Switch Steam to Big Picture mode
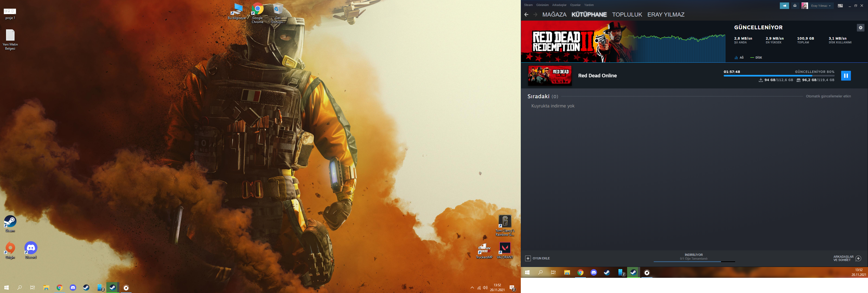 (x=840, y=6)
